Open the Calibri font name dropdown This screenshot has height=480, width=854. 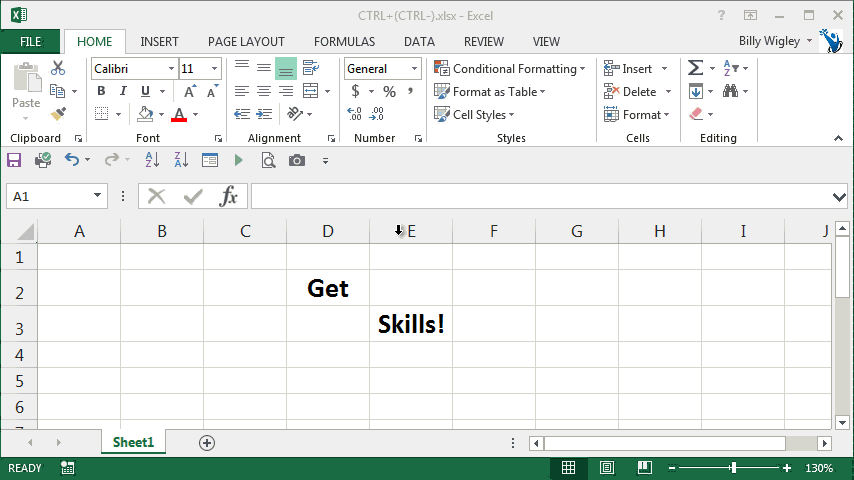[x=169, y=69]
